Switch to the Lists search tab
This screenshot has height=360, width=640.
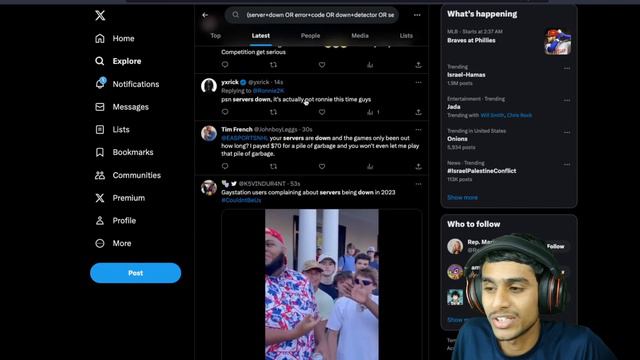406,36
